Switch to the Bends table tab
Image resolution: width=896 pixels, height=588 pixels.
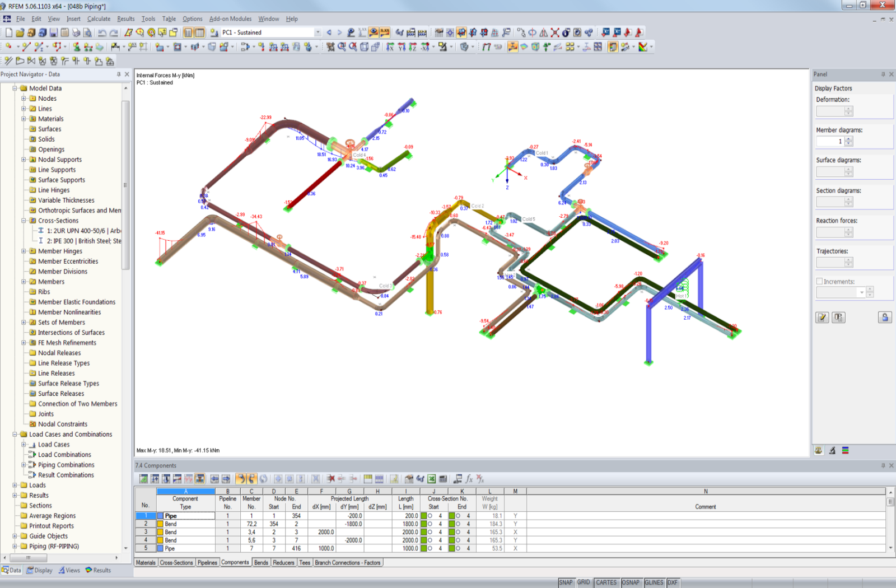pyautogui.click(x=261, y=563)
